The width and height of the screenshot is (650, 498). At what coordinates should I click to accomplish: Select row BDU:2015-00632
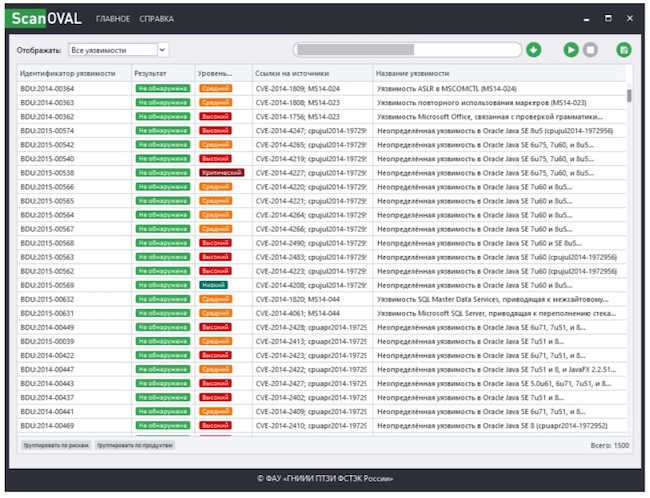tap(322, 299)
